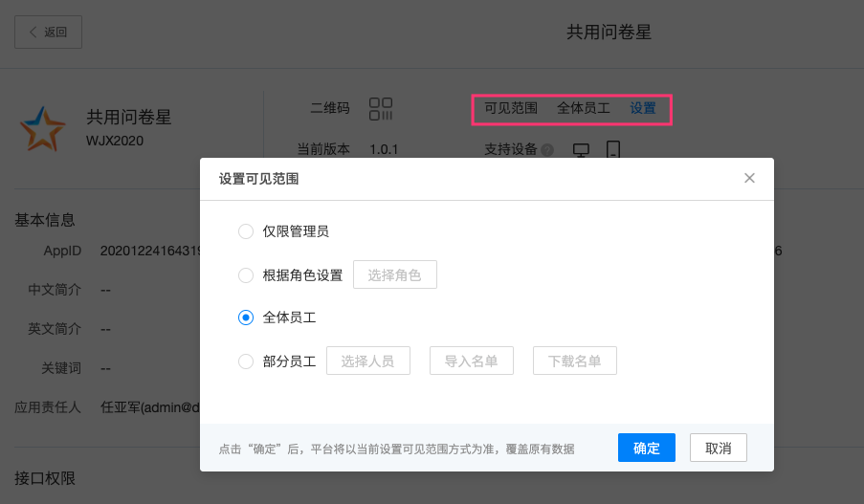Click the 全体员工 value beside 可见范围
Screen dimensions: 864x504
tap(584, 108)
